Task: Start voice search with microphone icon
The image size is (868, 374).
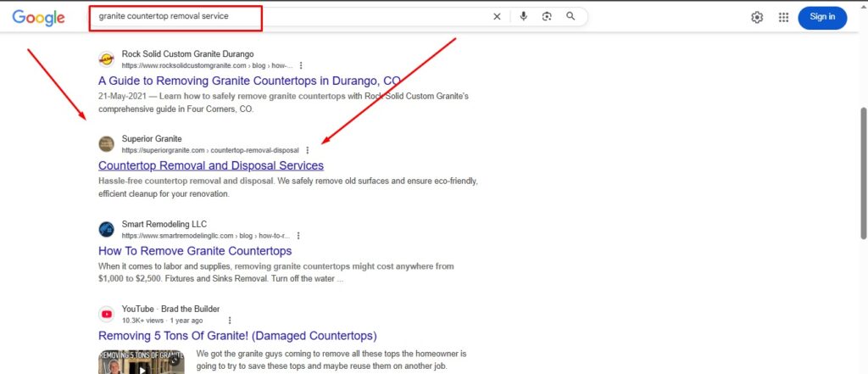Action: [x=524, y=17]
